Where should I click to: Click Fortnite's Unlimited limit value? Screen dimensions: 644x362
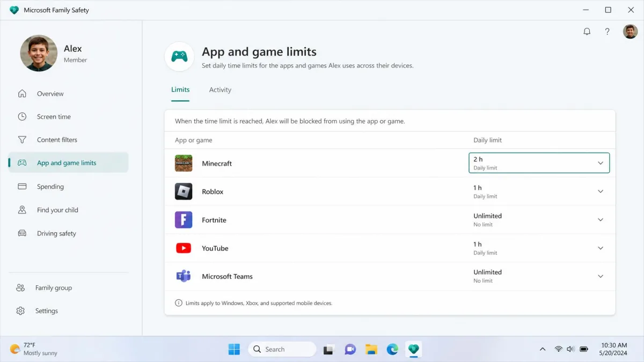487,216
